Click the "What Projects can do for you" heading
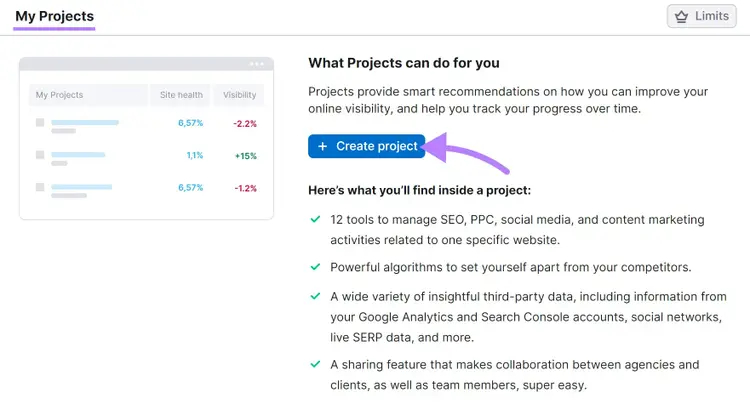Viewport: 750px width, 404px height. coord(404,63)
